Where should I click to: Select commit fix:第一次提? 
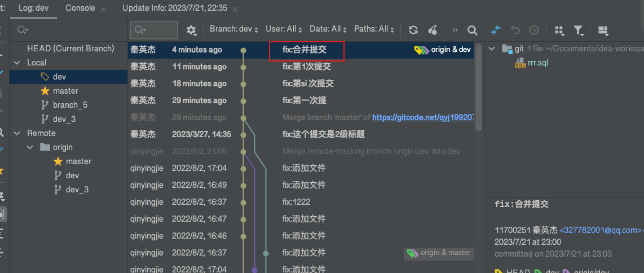301,100
